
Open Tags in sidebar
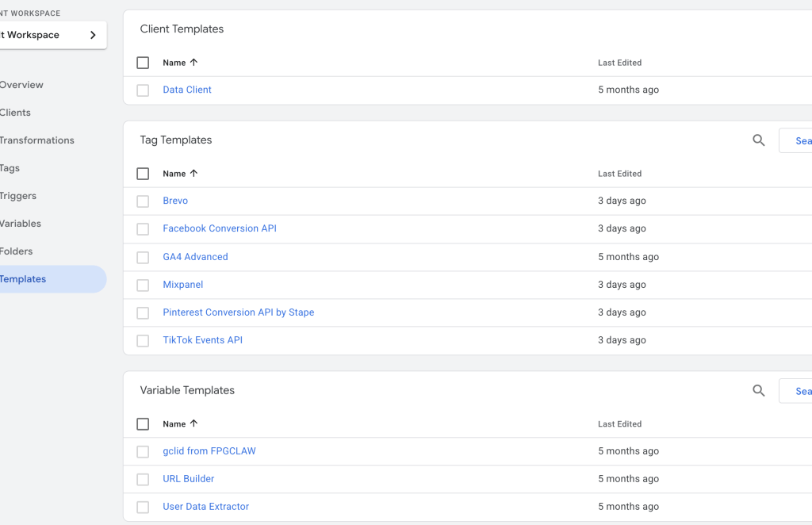(x=10, y=168)
